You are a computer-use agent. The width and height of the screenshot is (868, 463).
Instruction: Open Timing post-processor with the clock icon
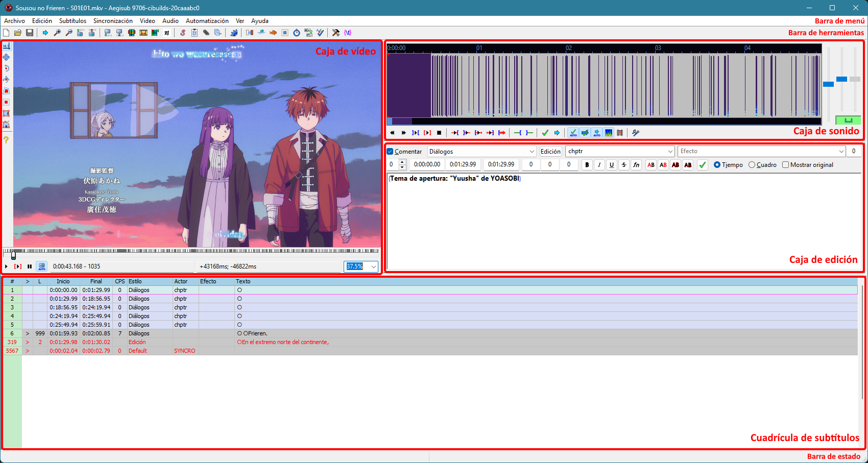pyautogui.click(x=297, y=33)
